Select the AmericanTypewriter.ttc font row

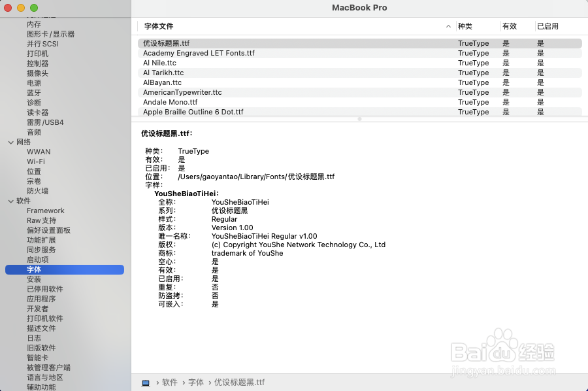[x=359, y=92]
